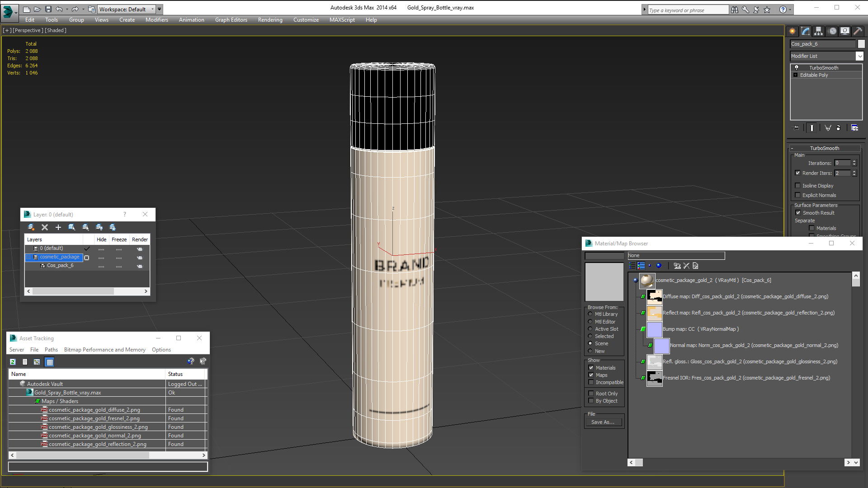Remove modifier from stack icon
868x488 pixels.
pyautogui.click(x=839, y=128)
